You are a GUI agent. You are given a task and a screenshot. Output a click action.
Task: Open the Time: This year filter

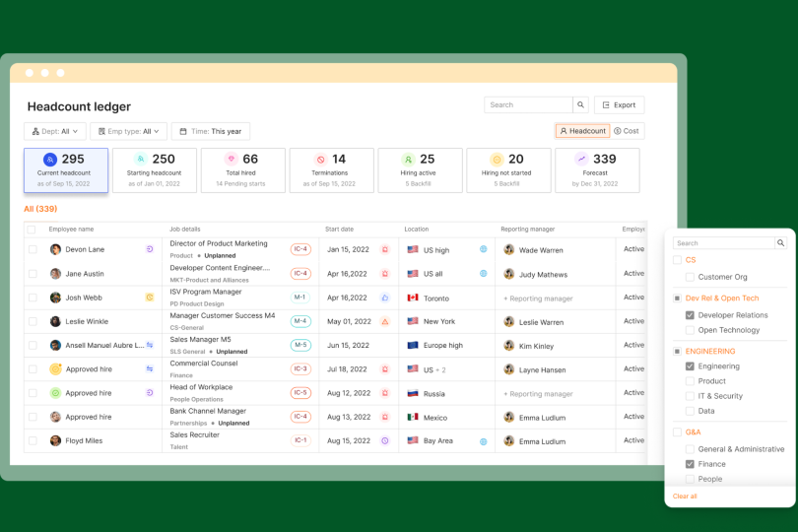[211, 131]
